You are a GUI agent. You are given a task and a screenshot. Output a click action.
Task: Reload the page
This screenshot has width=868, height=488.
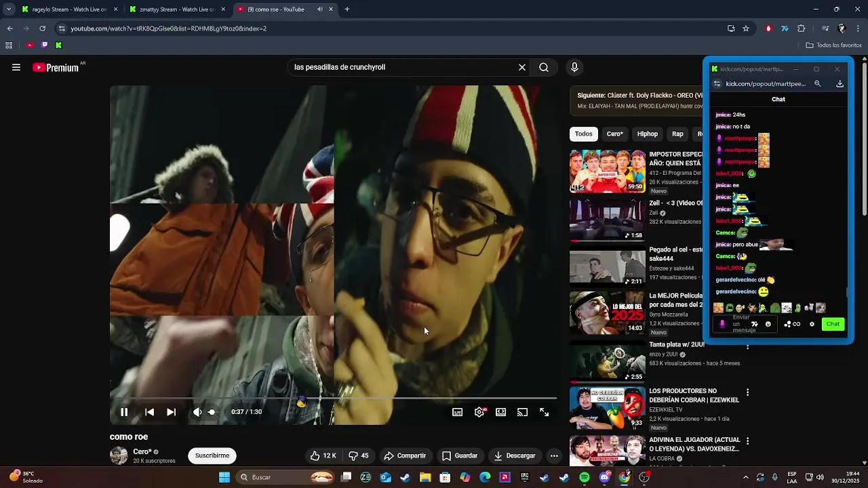point(42,28)
